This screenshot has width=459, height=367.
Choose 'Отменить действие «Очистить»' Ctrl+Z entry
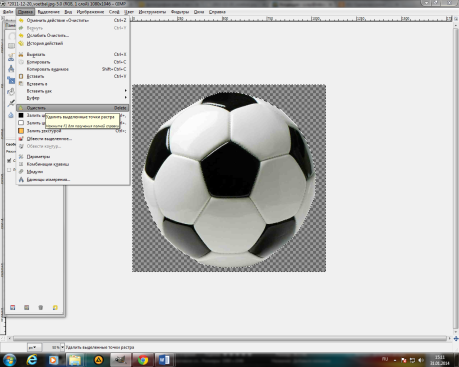click(x=73, y=20)
